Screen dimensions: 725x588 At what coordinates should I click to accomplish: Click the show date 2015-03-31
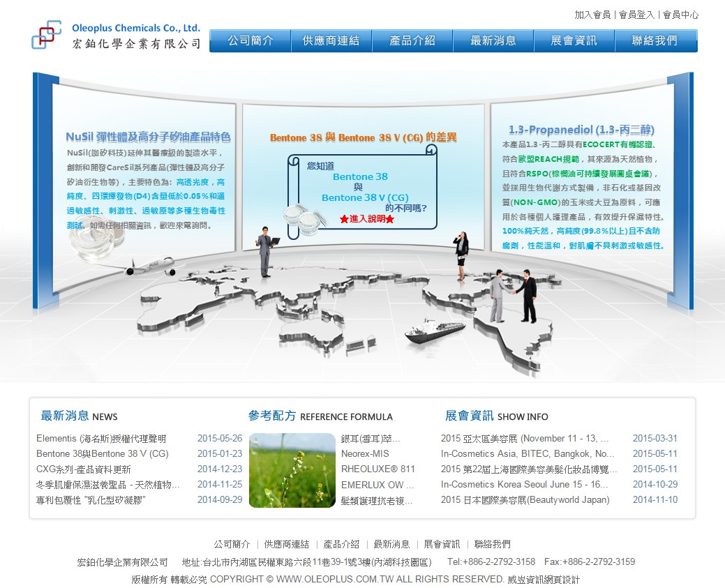(x=655, y=438)
